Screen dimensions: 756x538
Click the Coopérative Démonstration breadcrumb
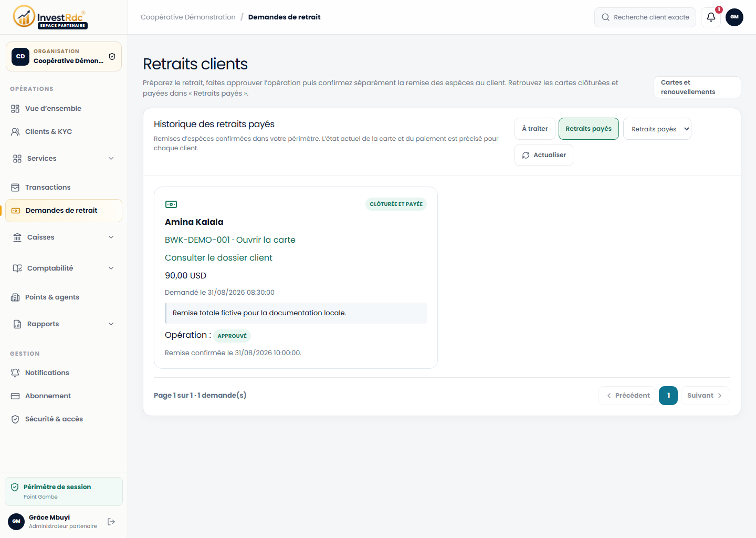coord(188,17)
